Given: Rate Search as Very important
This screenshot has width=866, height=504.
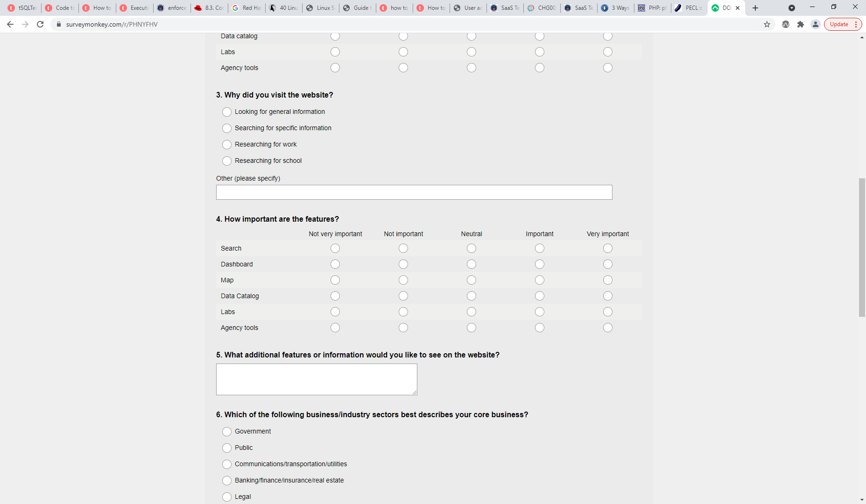Looking at the screenshot, I should coord(607,248).
